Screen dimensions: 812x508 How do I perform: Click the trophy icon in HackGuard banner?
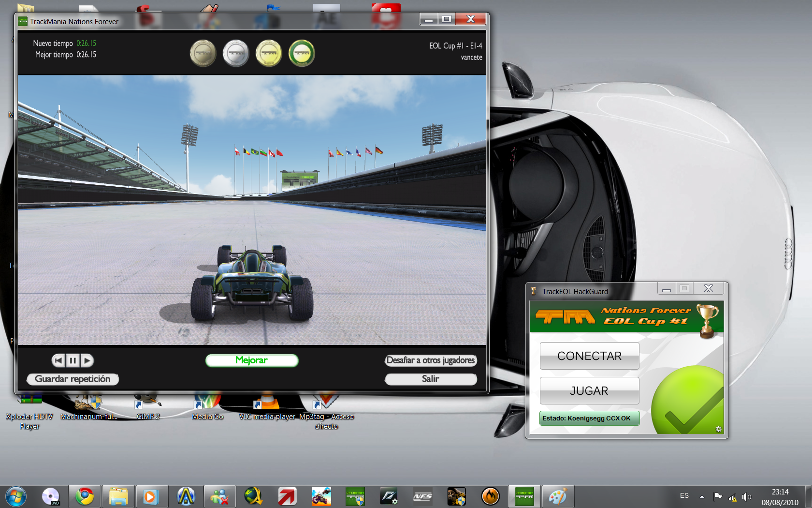(x=708, y=321)
